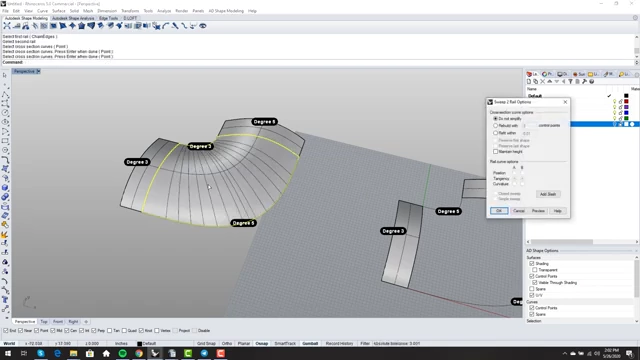Switch to Edge Tools toolbar tab
640x360 pixels.
108,18
